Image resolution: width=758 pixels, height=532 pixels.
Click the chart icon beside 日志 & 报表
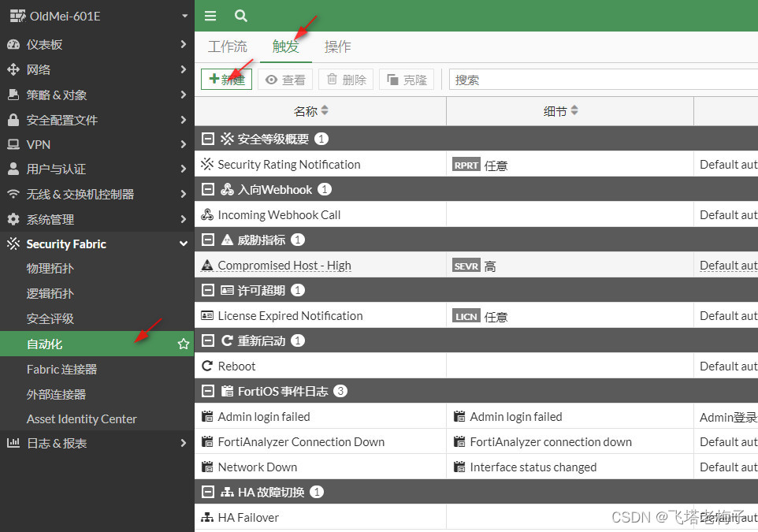(13, 442)
